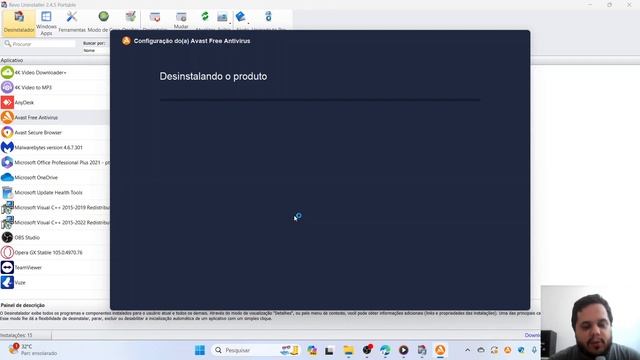Select Microsoft Update Health Tools row
This screenshot has width=640, height=360.
tap(55, 192)
